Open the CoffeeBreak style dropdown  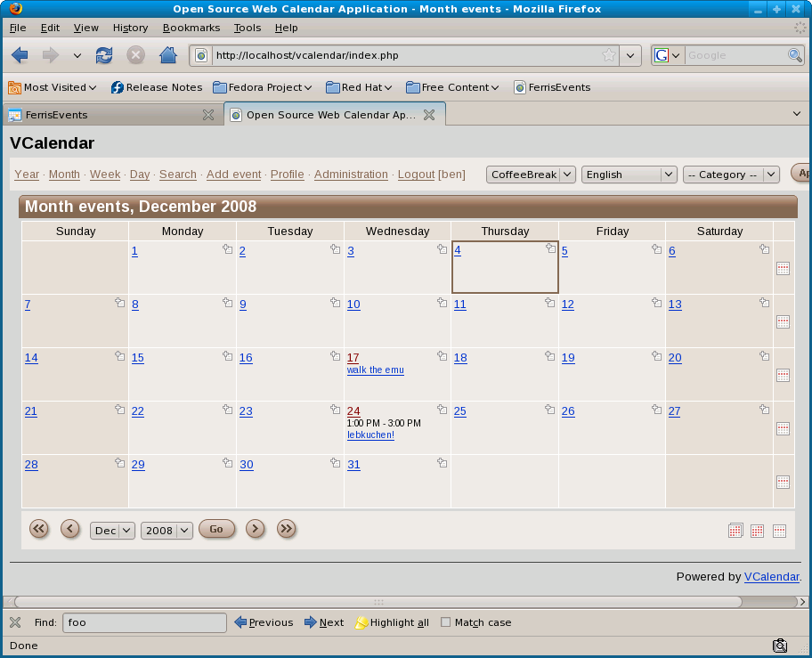[531, 175]
